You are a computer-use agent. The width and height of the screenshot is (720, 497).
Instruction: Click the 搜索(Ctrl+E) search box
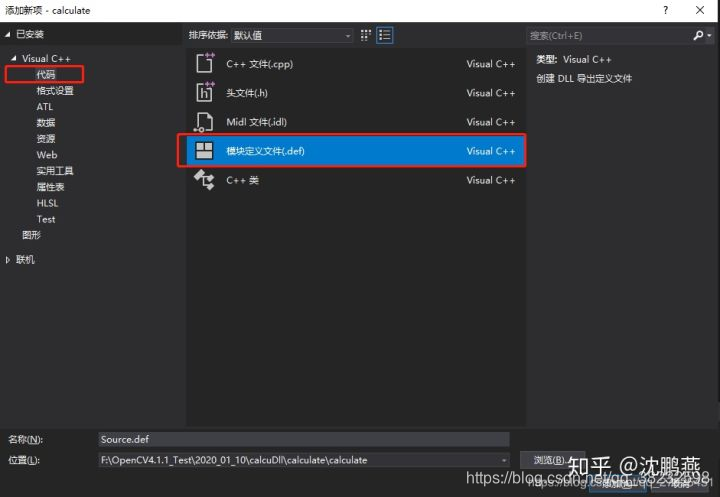[610, 35]
